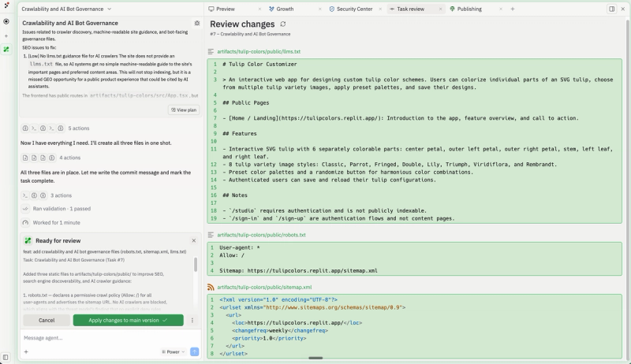Click the 'SEO issues to fix:' text
This screenshot has height=364, width=631.
(x=39, y=47)
